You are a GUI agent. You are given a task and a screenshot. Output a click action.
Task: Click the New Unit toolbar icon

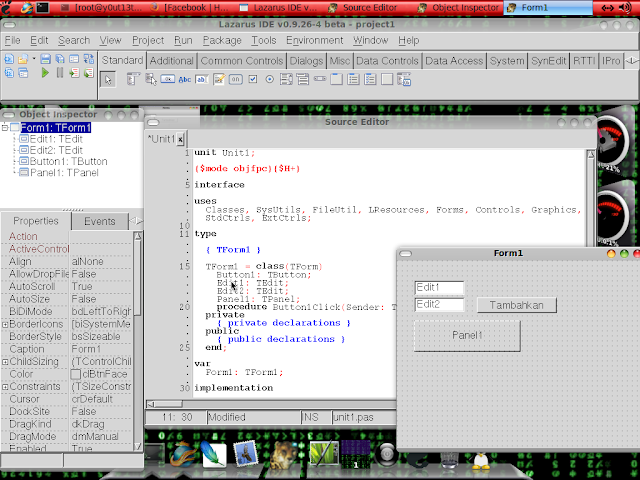pos(9,60)
